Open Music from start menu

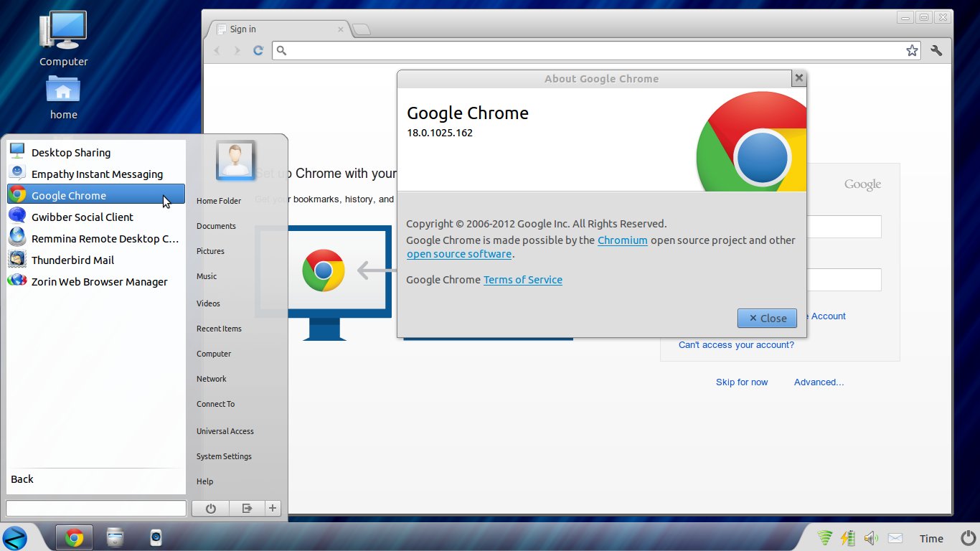click(x=207, y=276)
